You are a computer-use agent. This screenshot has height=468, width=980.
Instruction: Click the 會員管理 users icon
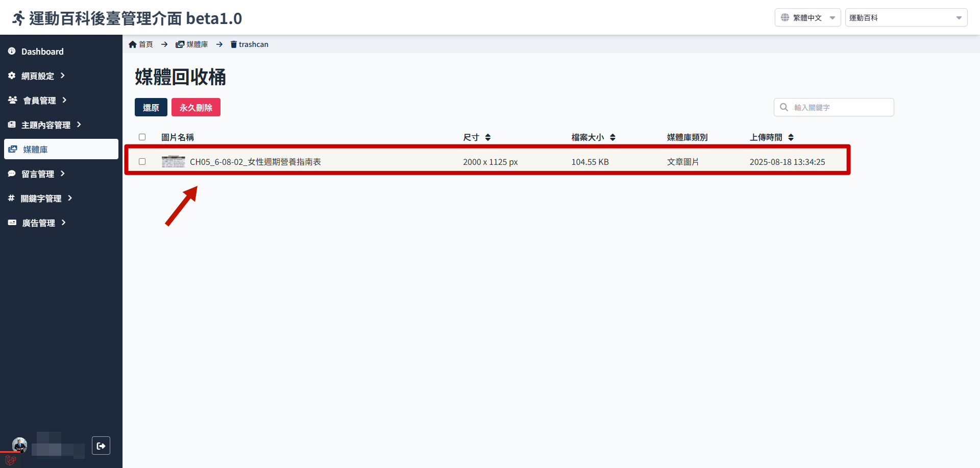[x=13, y=100]
